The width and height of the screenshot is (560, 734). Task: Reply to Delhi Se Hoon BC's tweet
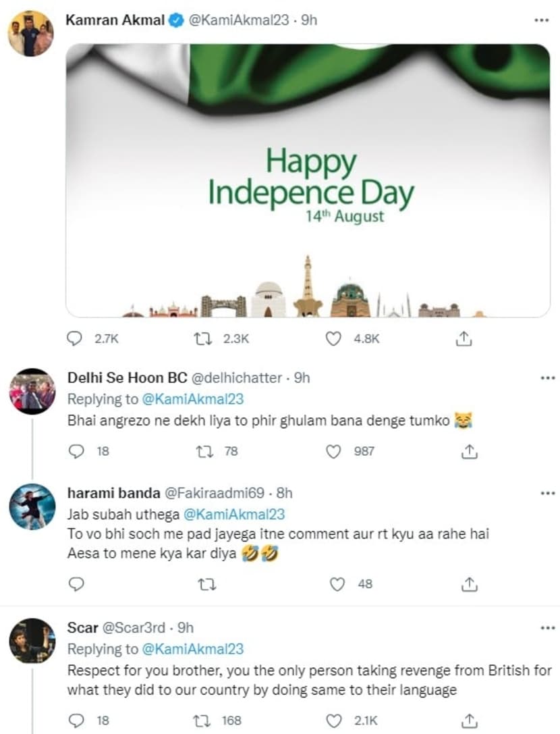coord(76,451)
